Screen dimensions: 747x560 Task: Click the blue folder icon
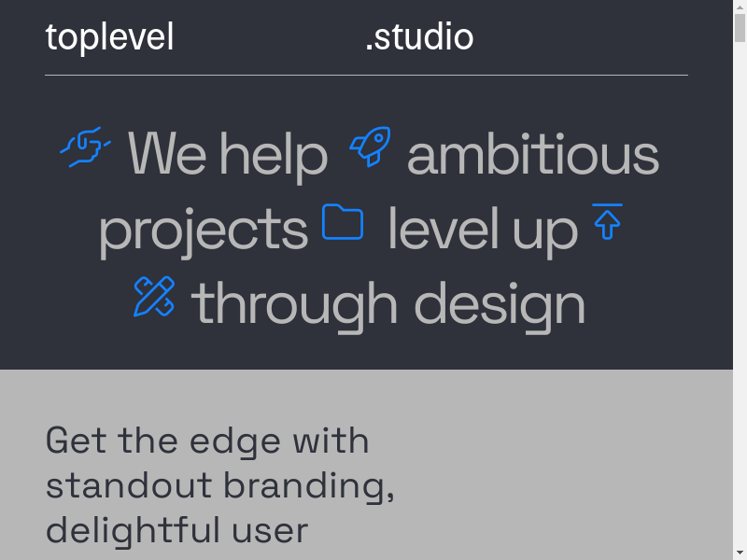coord(343,223)
